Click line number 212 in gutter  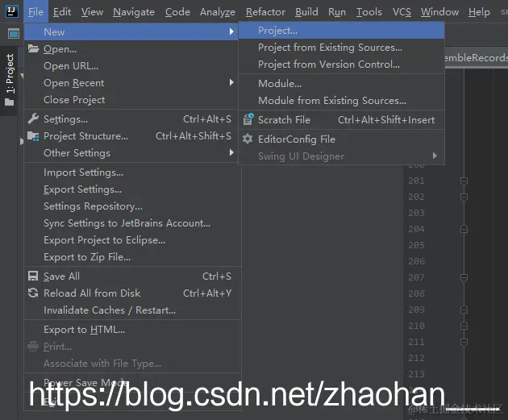click(416, 358)
